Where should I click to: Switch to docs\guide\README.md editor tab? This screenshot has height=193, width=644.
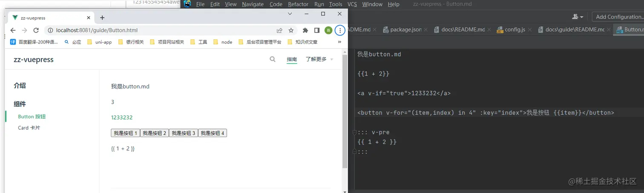coord(571,29)
